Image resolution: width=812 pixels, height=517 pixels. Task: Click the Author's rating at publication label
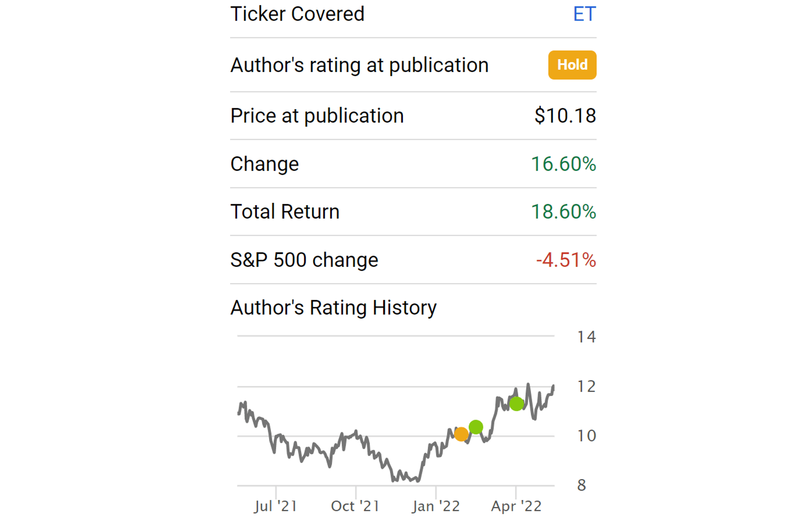359,65
